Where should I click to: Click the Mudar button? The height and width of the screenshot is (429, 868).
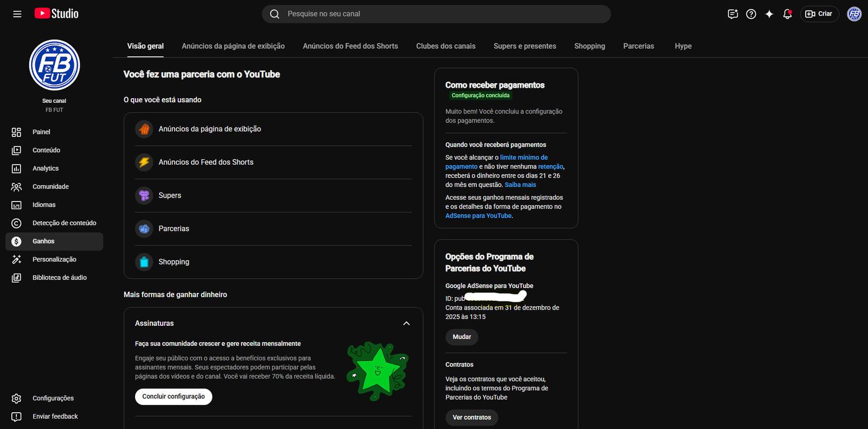click(462, 337)
